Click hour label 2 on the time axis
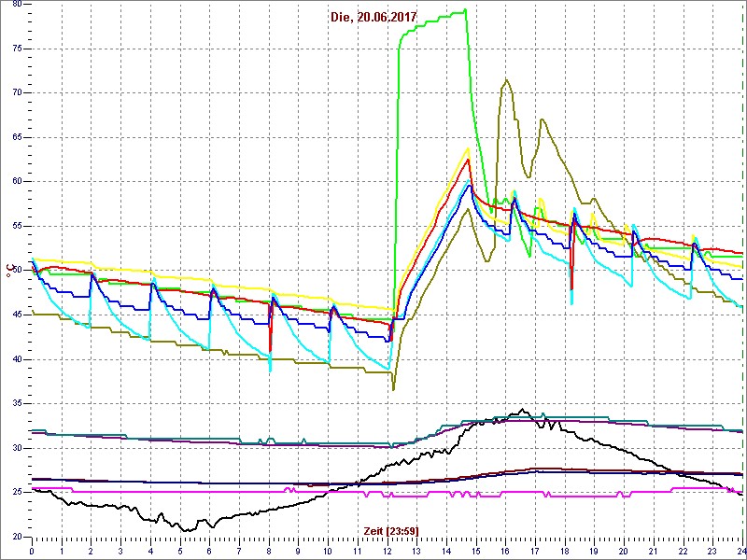This screenshot has width=747, height=560. click(91, 552)
